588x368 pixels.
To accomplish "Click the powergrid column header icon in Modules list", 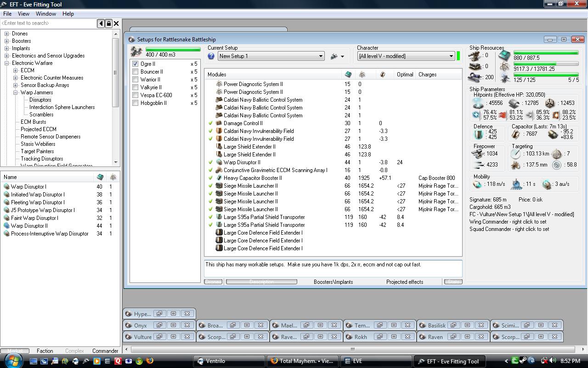I will coord(362,75).
